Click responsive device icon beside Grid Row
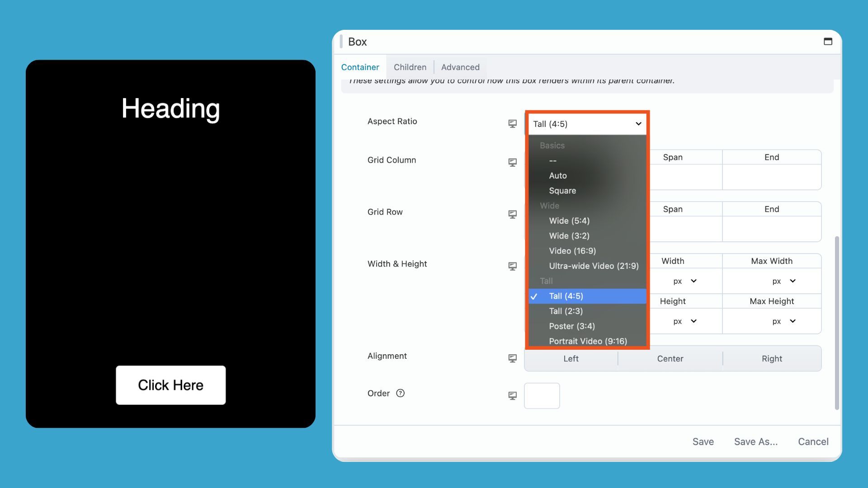The width and height of the screenshot is (868, 488). click(x=512, y=215)
